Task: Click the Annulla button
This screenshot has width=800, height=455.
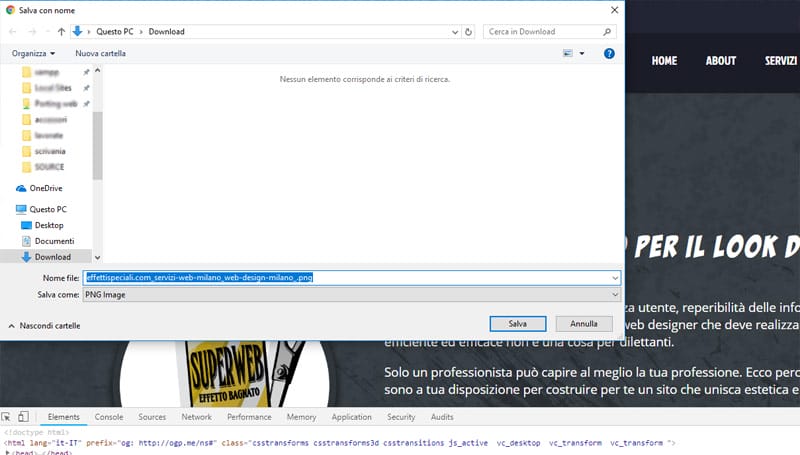Action: click(584, 324)
